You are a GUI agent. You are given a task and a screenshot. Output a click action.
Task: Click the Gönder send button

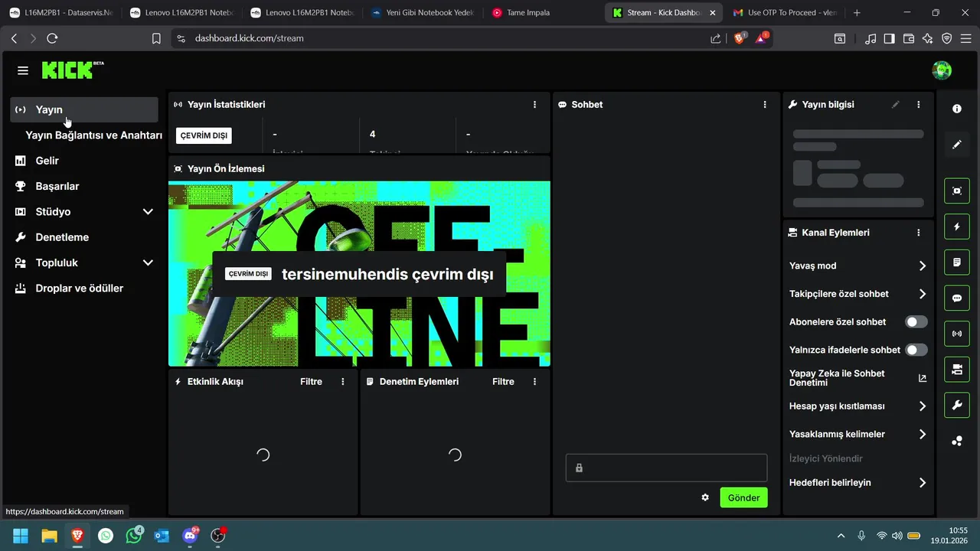click(743, 497)
